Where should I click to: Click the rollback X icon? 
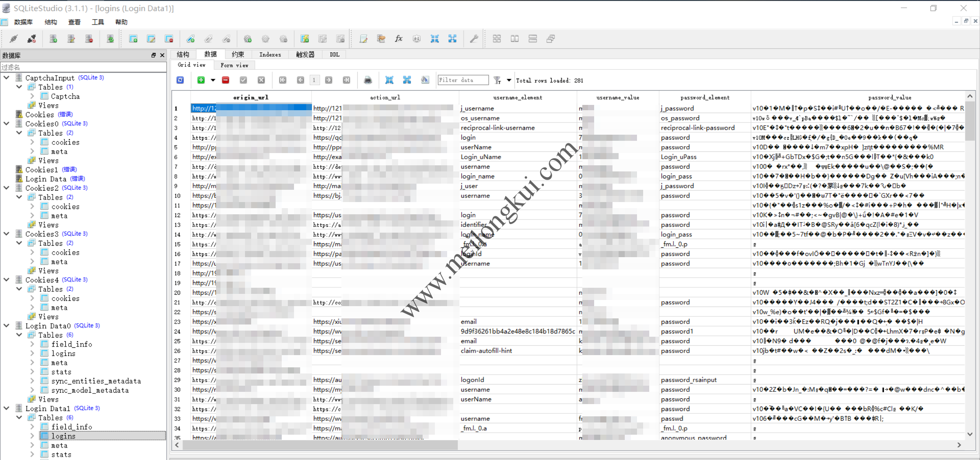[261, 80]
